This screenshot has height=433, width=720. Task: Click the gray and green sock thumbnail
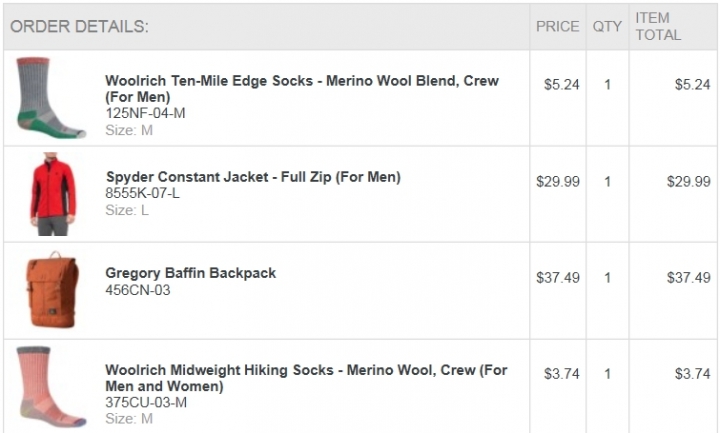point(51,98)
